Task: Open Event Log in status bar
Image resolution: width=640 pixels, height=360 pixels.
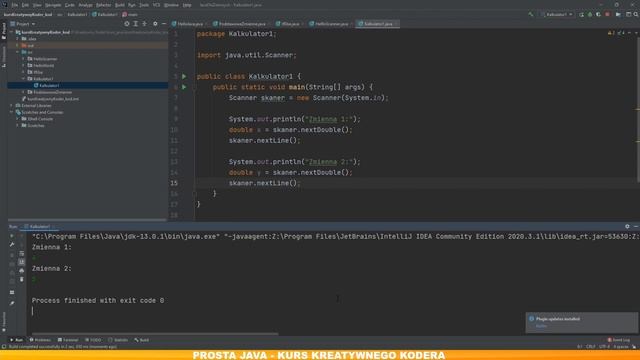Action: point(619,340)
